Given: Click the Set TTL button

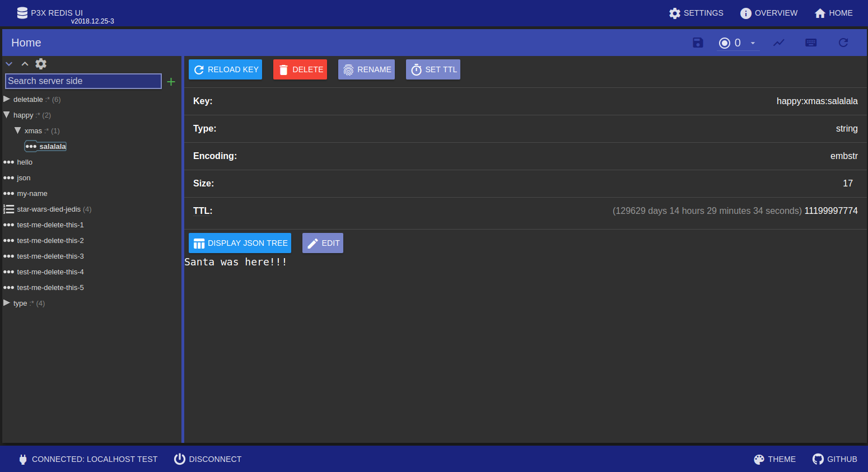Looking at the screenshot, I should point(433,69).
